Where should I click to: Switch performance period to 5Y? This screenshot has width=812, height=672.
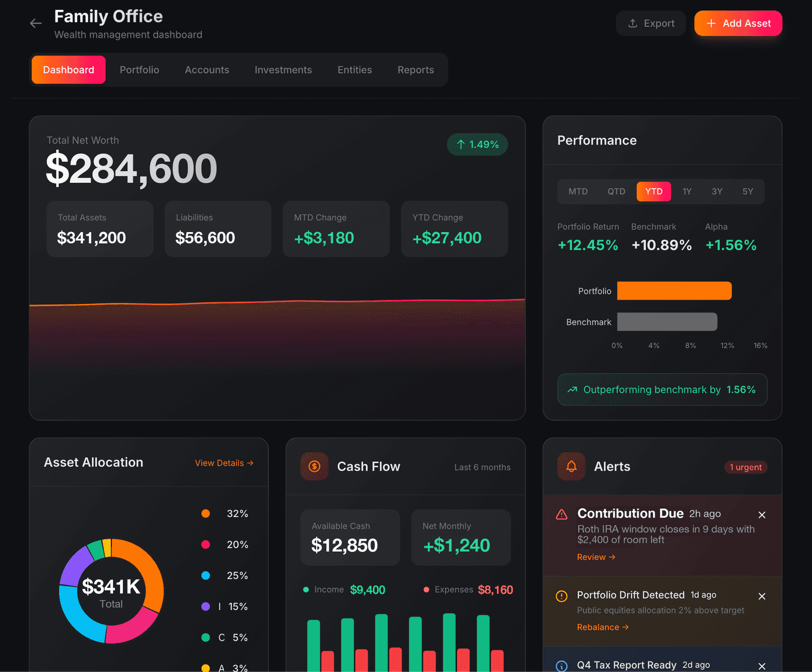coord(748,192)
